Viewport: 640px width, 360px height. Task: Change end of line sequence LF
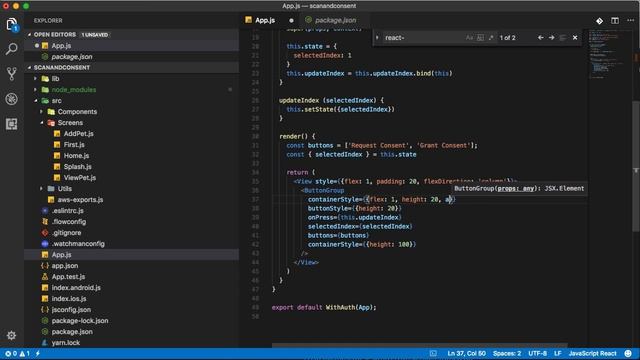point(558,354)
